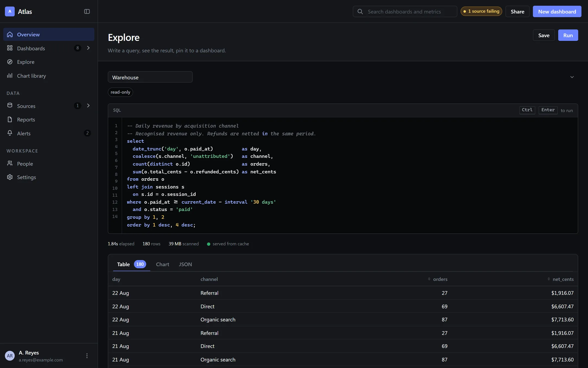Open Overview via its home icon
Screen dimensions: 588x368
coord(10,34)
